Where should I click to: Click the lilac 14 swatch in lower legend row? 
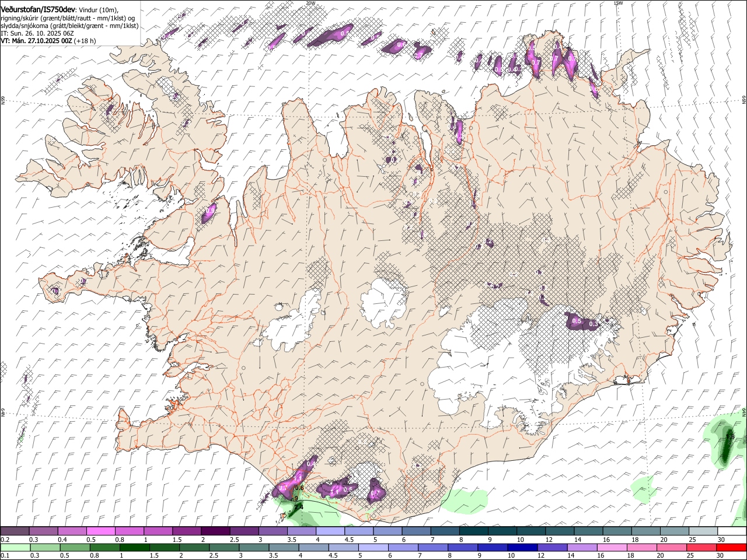click(x=582, y=547)
